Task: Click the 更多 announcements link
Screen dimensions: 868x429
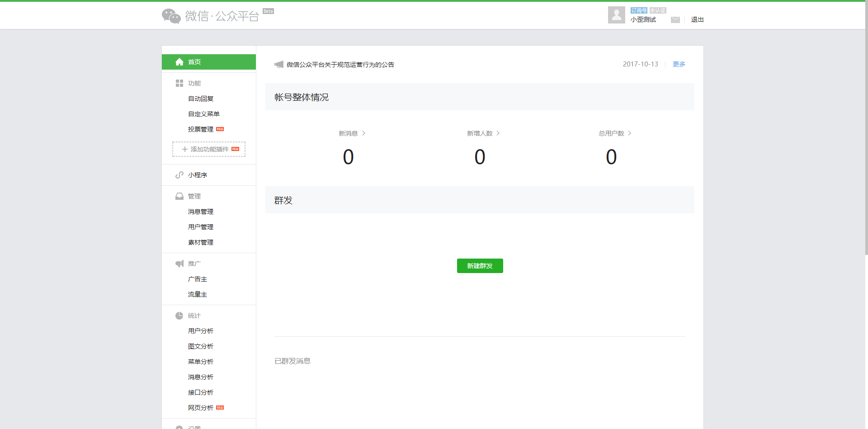Action: pyautogui.click(x=679, y=64)
